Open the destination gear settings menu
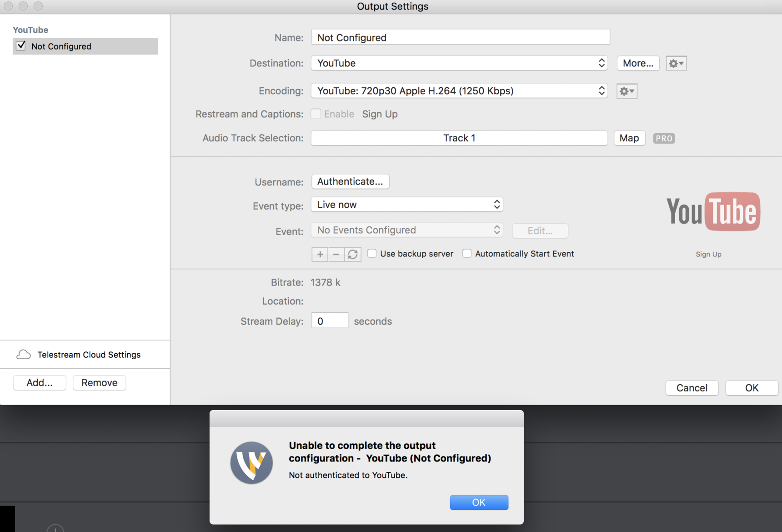782x532 pixels. click(676, 63)
